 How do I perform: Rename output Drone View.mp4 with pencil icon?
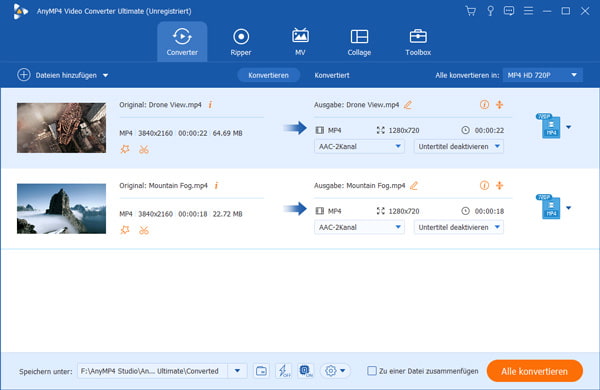(x=408, y=104)
